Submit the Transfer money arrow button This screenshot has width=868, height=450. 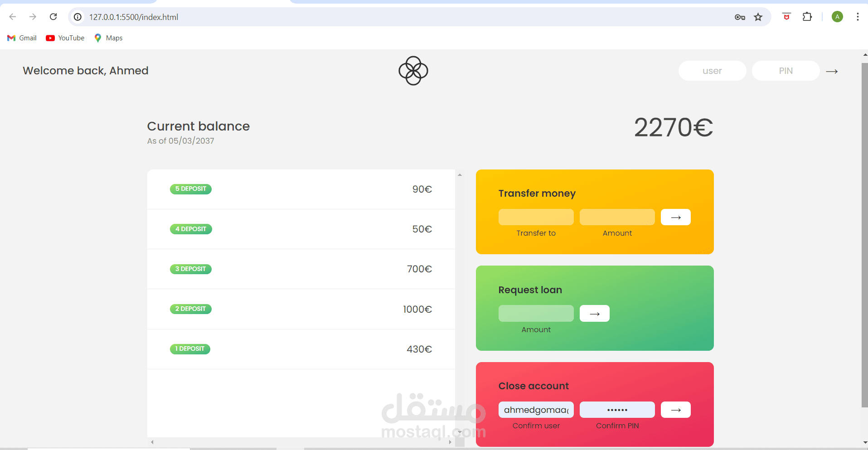[x=675, y=217]
